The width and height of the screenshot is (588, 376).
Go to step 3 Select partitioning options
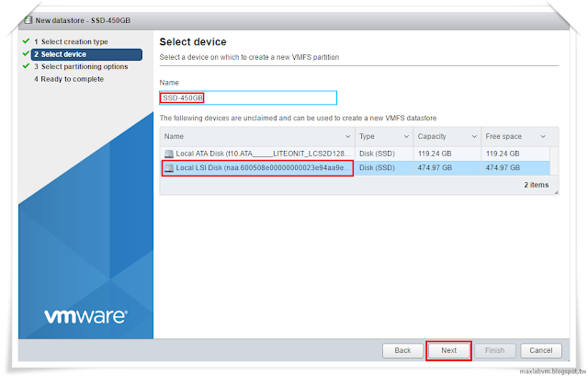click(x=81, y=67)
